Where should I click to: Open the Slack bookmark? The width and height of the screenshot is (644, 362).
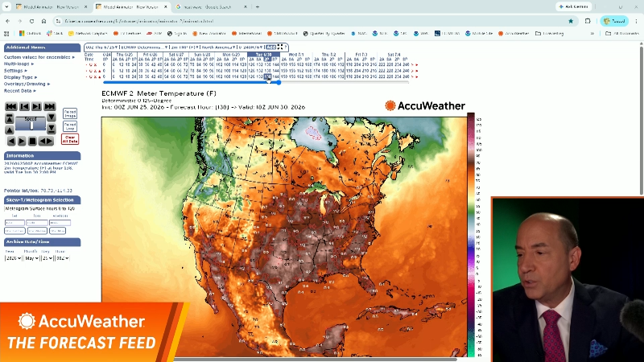tap(55, 34)
